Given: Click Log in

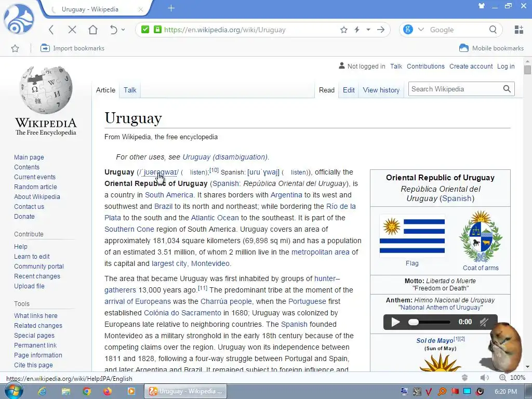Looking at the screenshot, I should point(506,66).
